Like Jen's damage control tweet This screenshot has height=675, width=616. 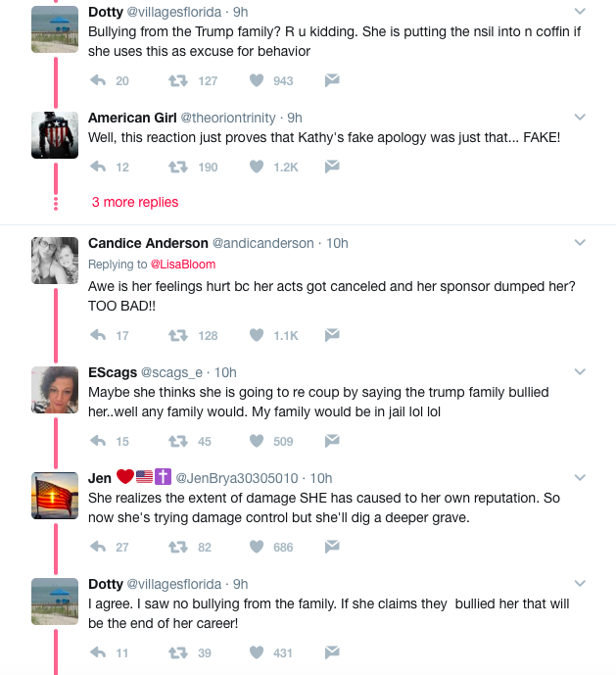257,547
